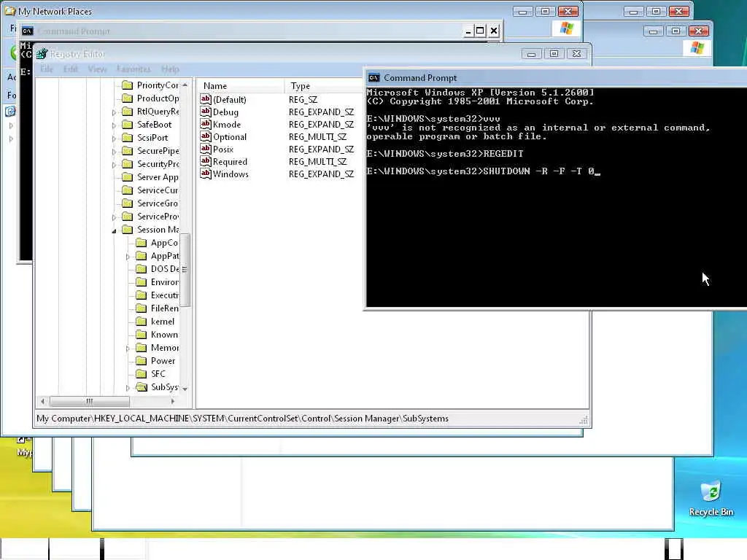
Task: Click the front Command Prompt title icon
Action: coord(374,77)
